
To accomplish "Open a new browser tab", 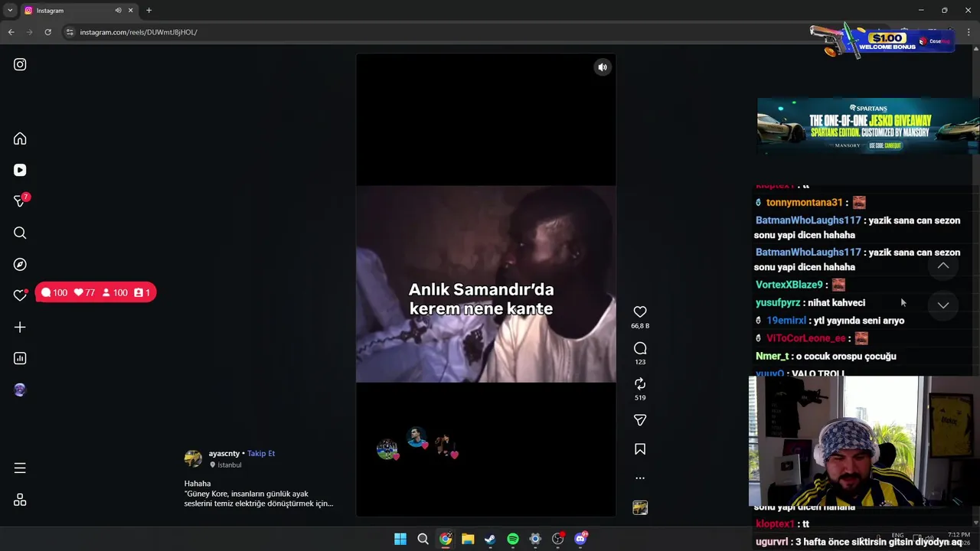I will pyautogui.click(x=149, y=11).
